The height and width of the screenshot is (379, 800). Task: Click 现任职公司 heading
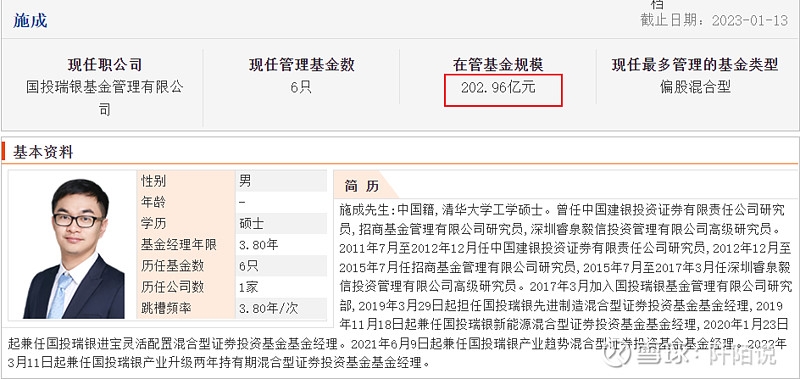(105, 64)
